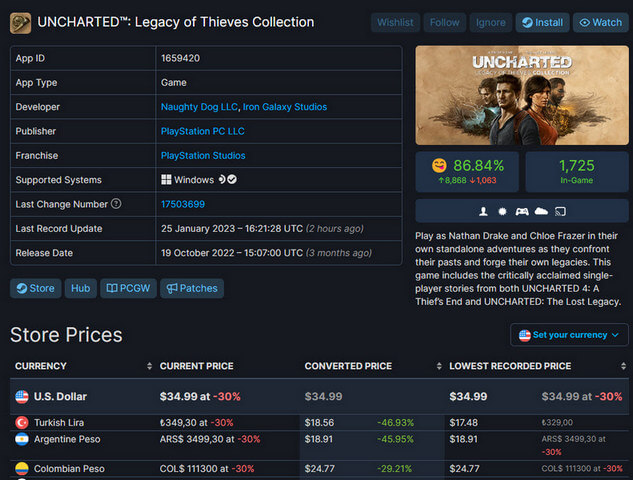The width and height of the screenshot is (633, 480).
Task: Select the Colombian Peso row name
Action: click(69, 469)
